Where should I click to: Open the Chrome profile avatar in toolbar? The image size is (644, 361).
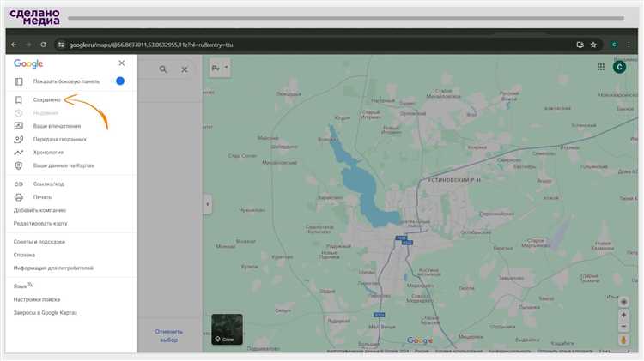click(x=615, y=45)
